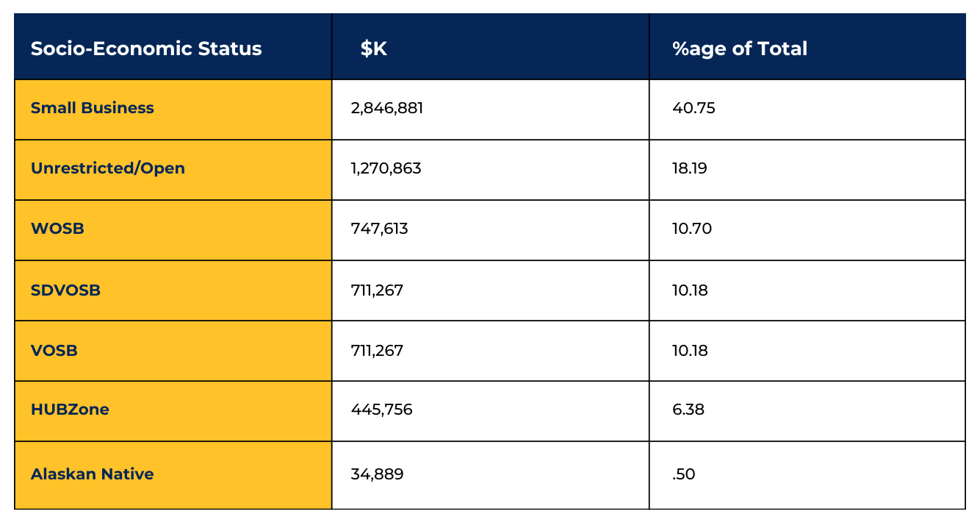Click the SDVOSB row label

click(65, 290)
